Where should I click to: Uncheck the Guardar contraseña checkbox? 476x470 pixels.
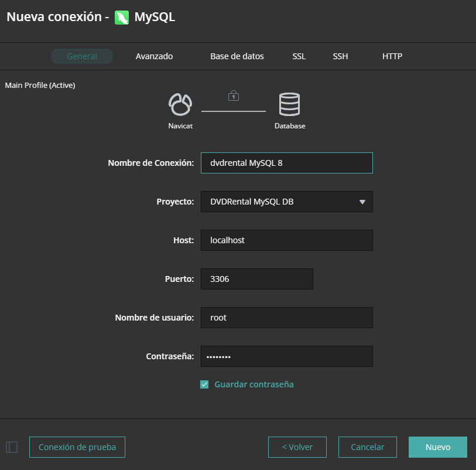coord(204,384)
